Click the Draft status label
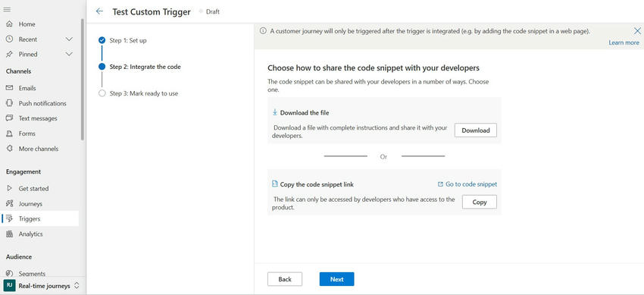Viewport: 644px width, 295px height. click(x=213, y=12)
